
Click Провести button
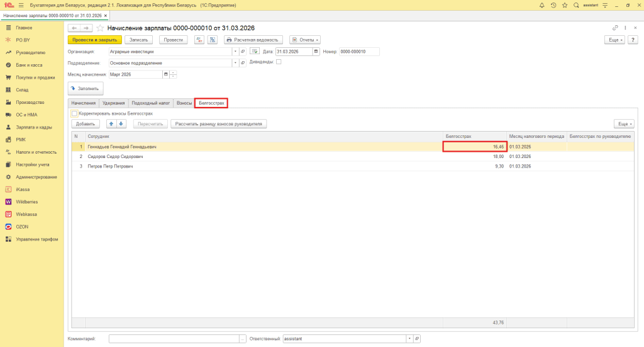click(174, 40)
